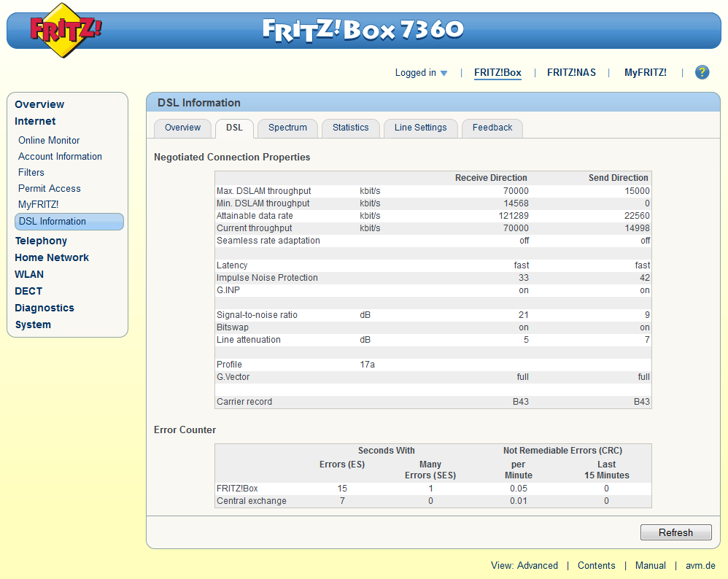Open Permit Access under Internet
The width and height of the screenshot is (728, 579).
coord(50,188)
